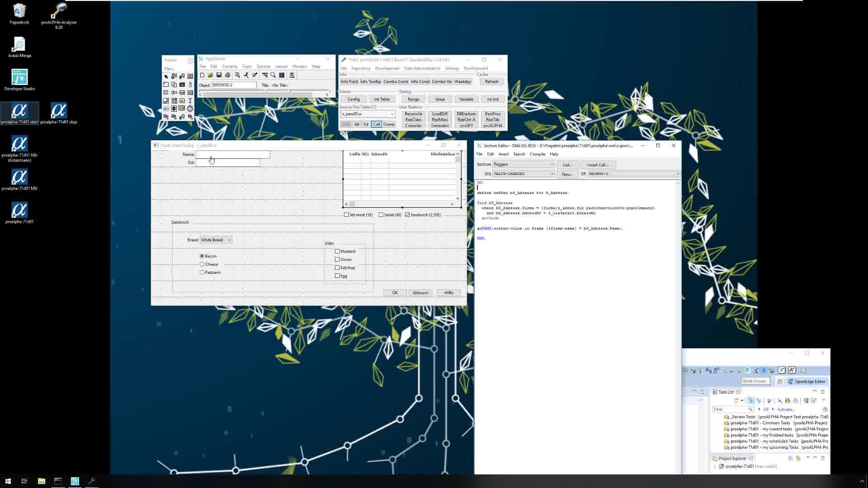The image size is (868, 488).
Task: Open the Data Administration menu
Action: click(x=422, y=69)
